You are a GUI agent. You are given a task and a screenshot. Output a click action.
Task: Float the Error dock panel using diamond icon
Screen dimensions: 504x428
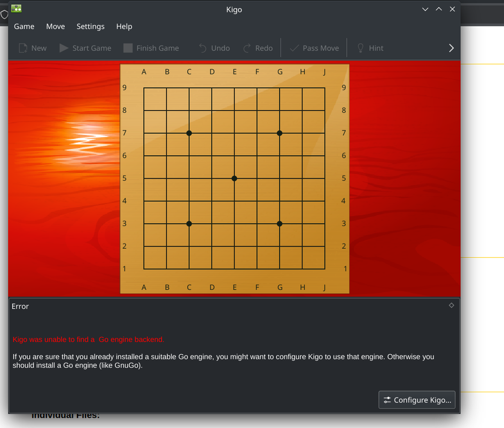pyautogui.click(x=451, y=305)
